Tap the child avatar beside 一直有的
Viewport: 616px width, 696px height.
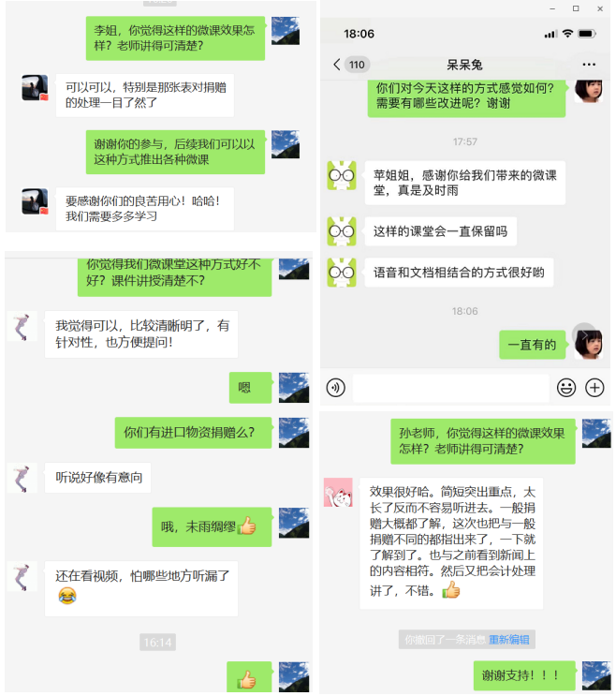point(588,344)
